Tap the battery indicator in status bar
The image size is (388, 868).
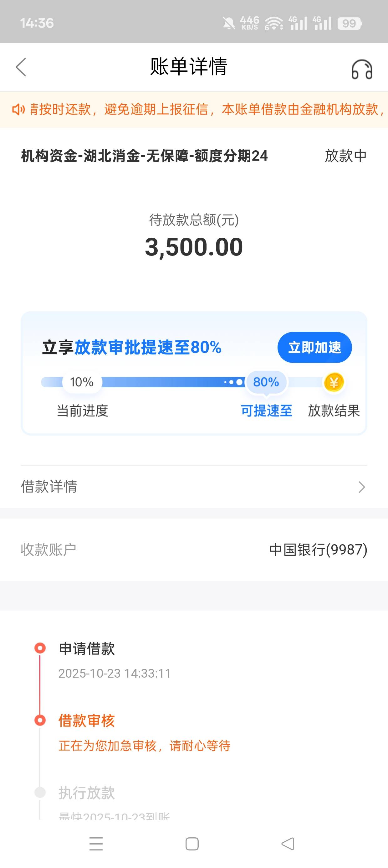349,23
